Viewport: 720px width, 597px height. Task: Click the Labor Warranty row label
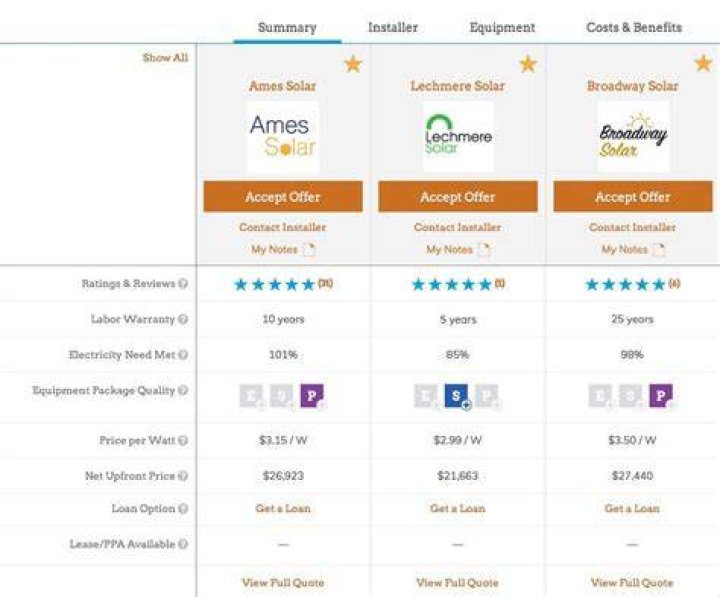133,319
